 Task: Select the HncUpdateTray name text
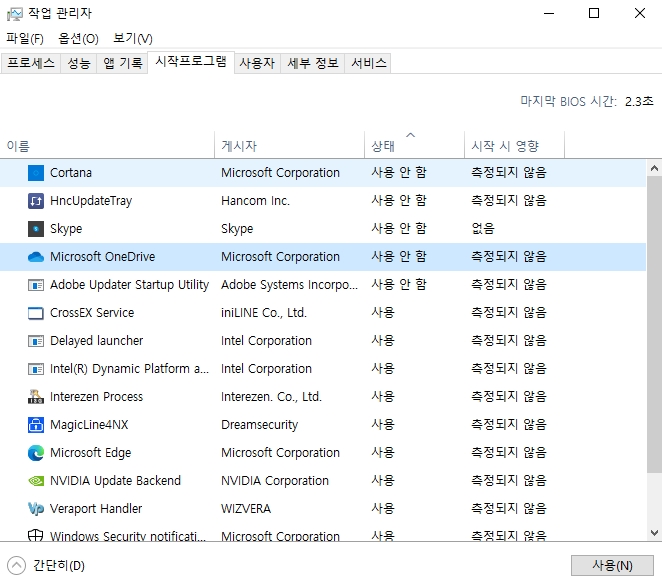[x=91, y=201]
